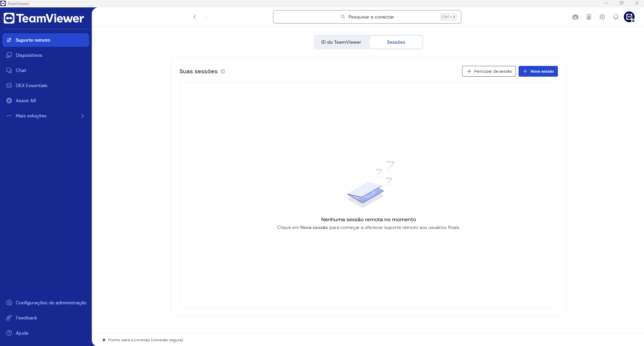The height and width of the screenshot is (346, 644).
Task: Open the Feedback link
Action: pyautogui.click(x=46, y=318)
